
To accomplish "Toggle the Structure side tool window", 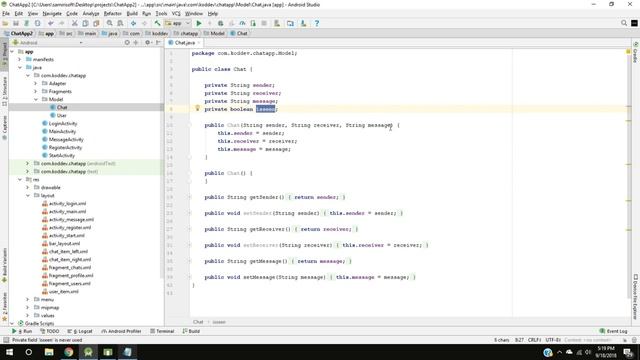I will click(x=4, y=91).
